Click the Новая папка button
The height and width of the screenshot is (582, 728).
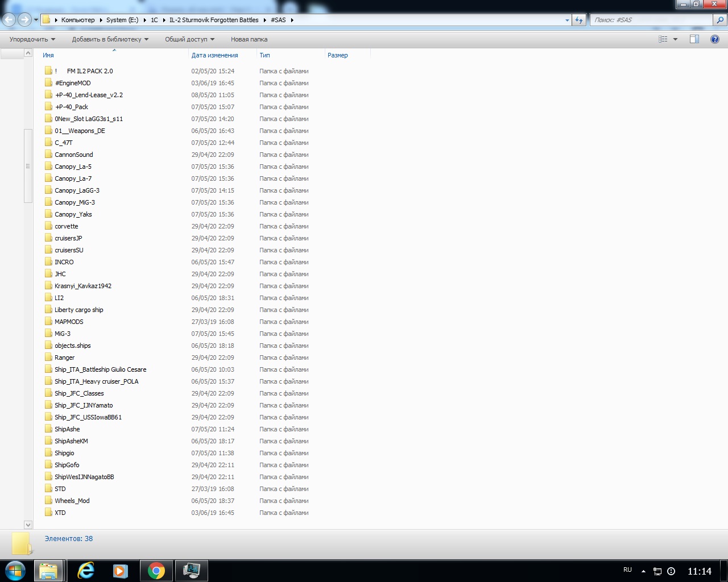(249, 39)
